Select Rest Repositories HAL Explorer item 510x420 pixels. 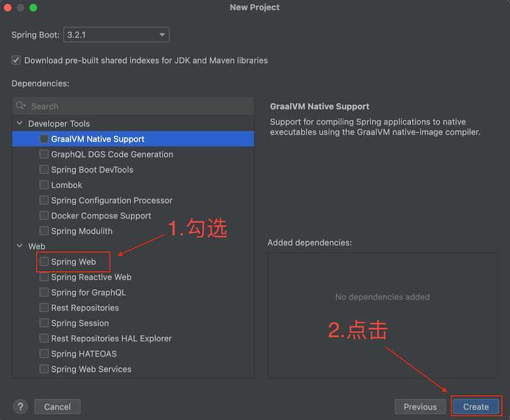coord(111,338)
